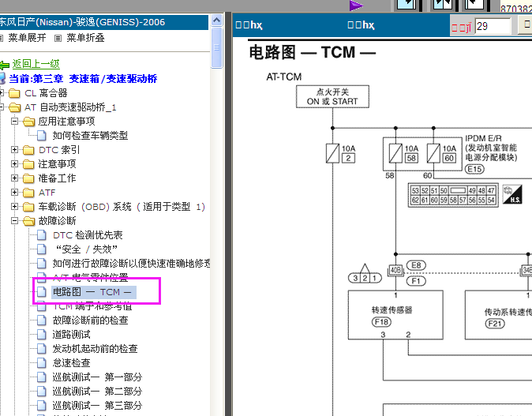The height and width of the screenshot is (416, 532).
Task: Collapse the 应用注意事项 tree node
Action: coord(14,121)
